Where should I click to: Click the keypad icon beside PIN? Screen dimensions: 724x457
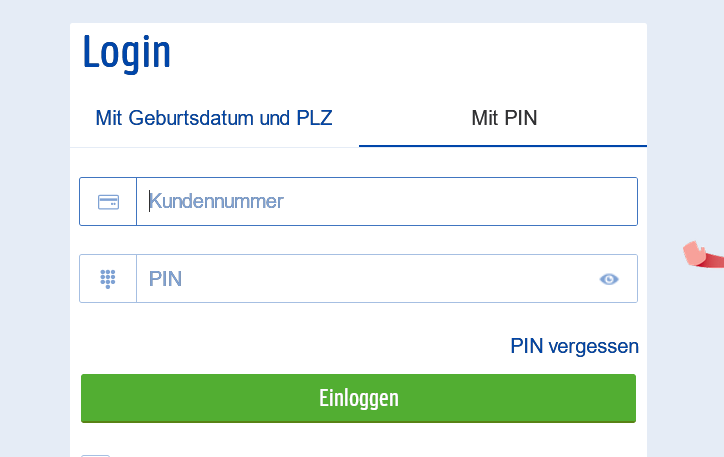[108, 279]
